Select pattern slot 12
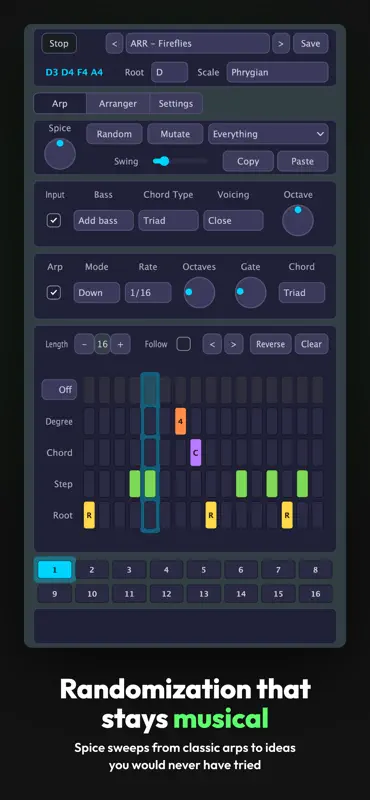370x800 pixels. 166,594
